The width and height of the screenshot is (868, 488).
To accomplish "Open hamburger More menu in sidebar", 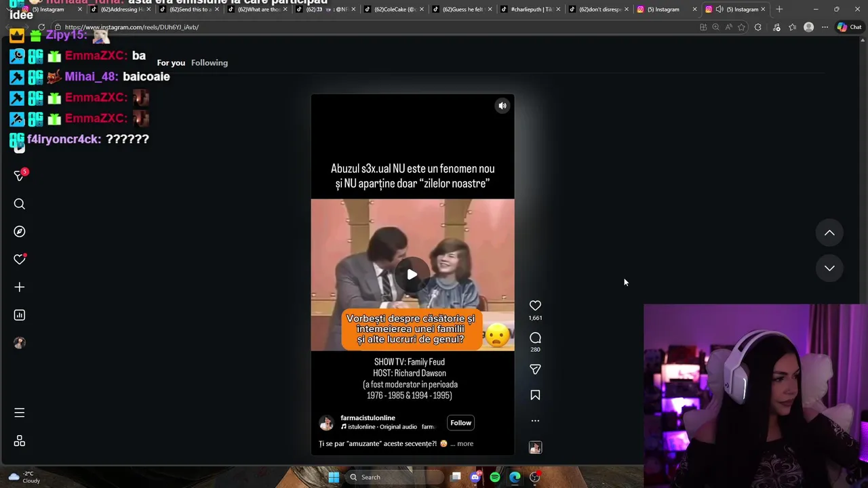I will pos(20,413).
